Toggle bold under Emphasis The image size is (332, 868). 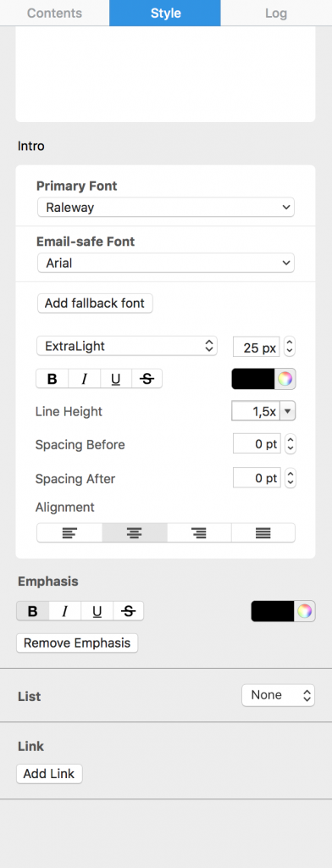pos(33,611)
